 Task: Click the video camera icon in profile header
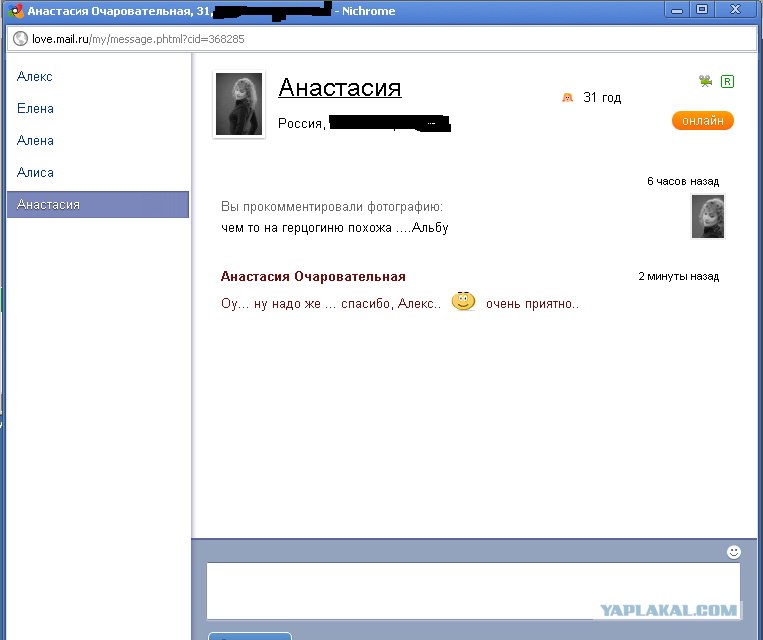(706, 81)
